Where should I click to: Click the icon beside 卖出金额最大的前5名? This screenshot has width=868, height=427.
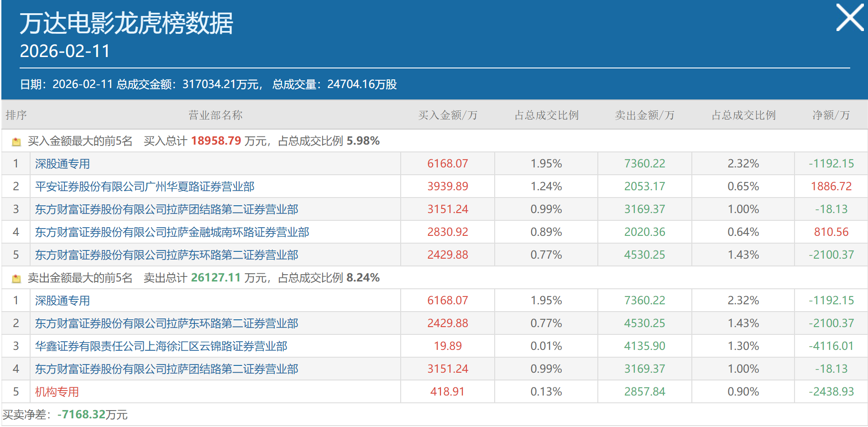click(x=16, y=278)
